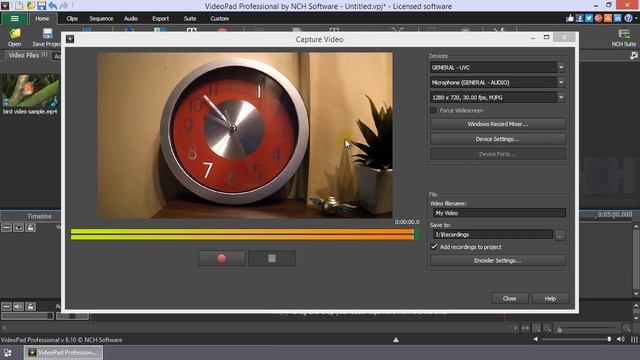Click the Undo arrow in title bar
The height and width of the screenshot is (360, 640).
pos(53,6)
